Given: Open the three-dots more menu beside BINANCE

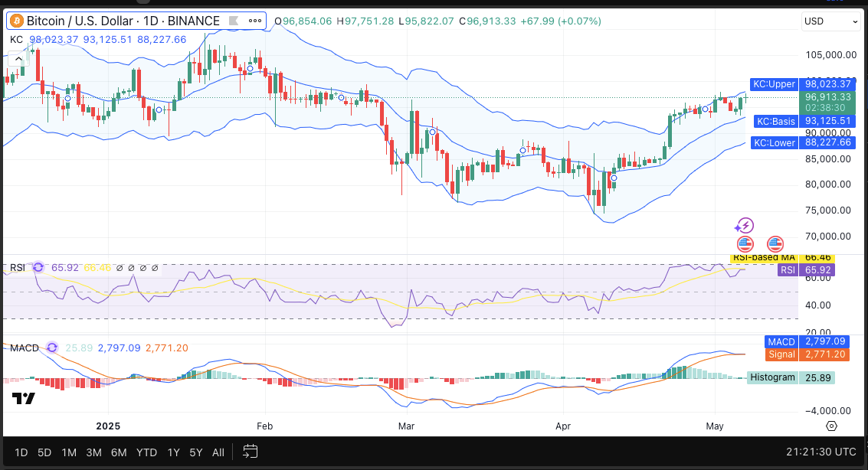Looking at the screenshot, I should tap(254, 21).
